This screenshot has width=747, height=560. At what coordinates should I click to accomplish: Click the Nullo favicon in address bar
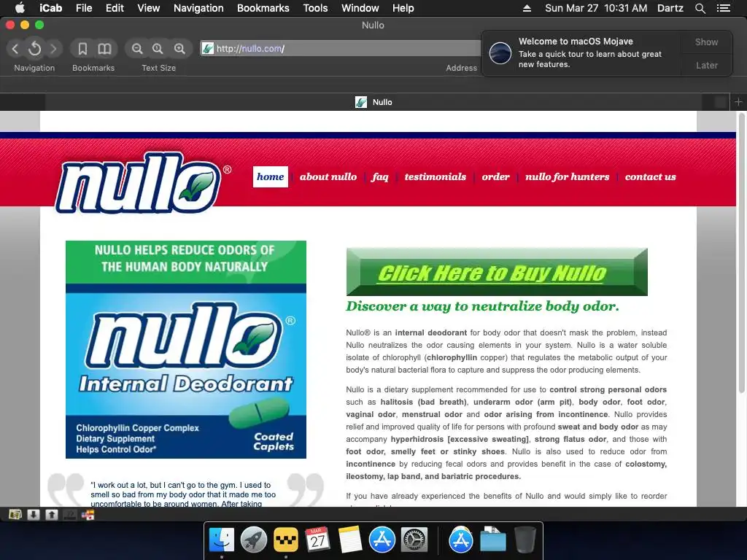pos(208,49)
